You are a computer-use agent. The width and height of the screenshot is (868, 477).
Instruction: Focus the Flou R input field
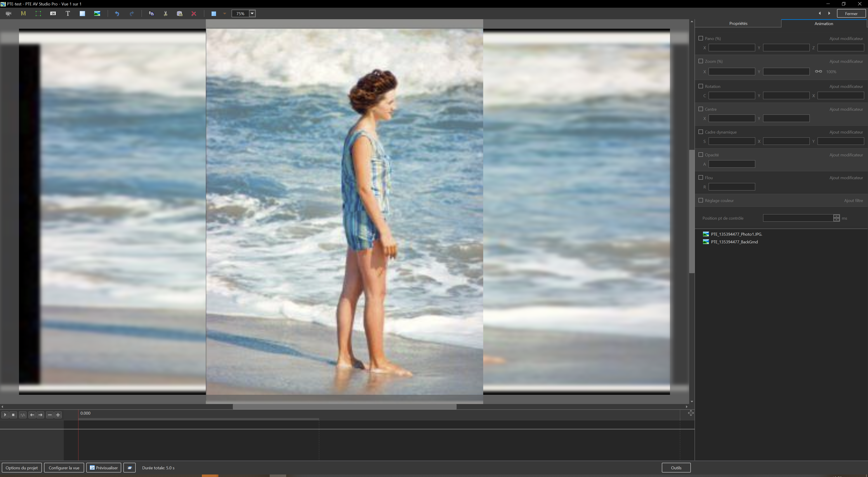[731, 187]
